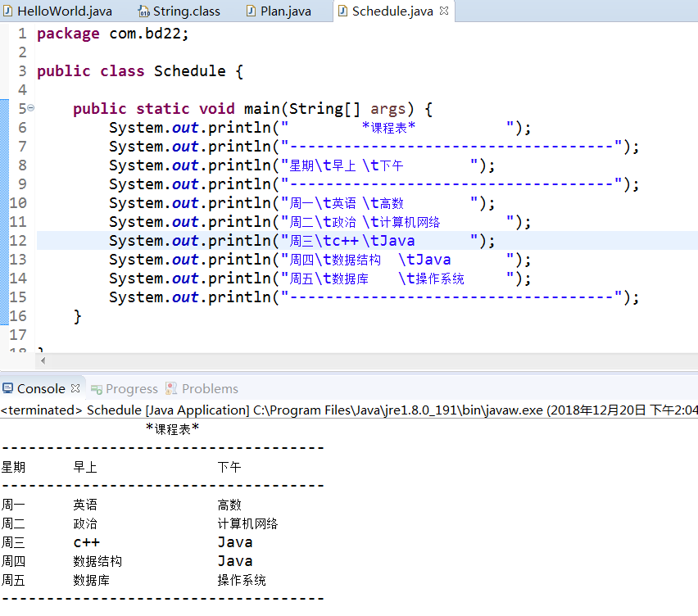Click the Schedule.java file icon
This screenshot has width=698, height=616.
pyautogui.click(x=342, y=11)
